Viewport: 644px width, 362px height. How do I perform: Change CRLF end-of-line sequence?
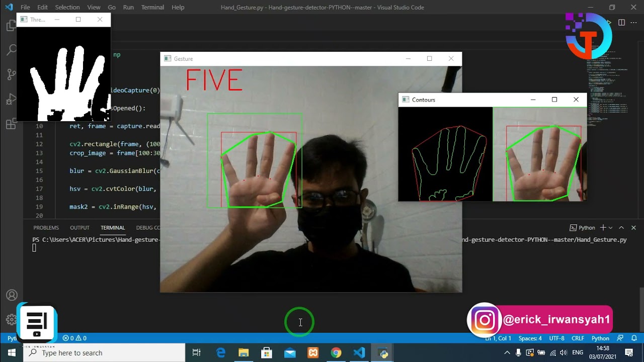click(578, 338)
